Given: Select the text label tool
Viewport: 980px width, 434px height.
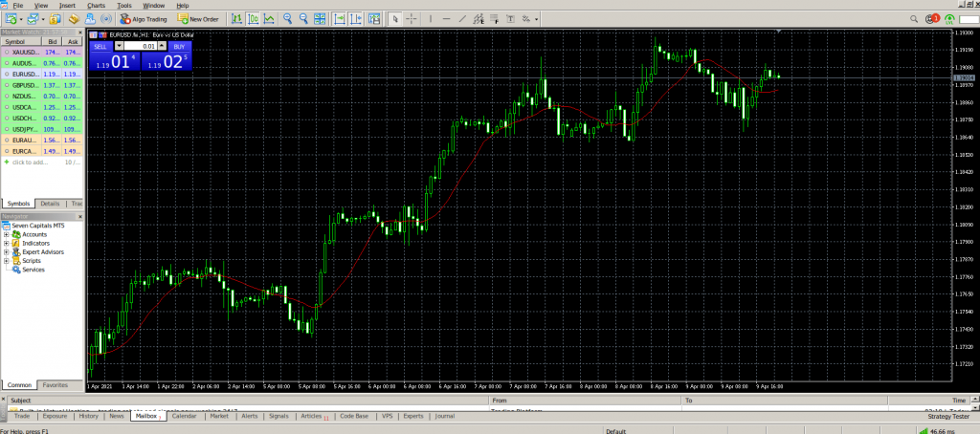Looking at the screenshot, I should (510, 19).
